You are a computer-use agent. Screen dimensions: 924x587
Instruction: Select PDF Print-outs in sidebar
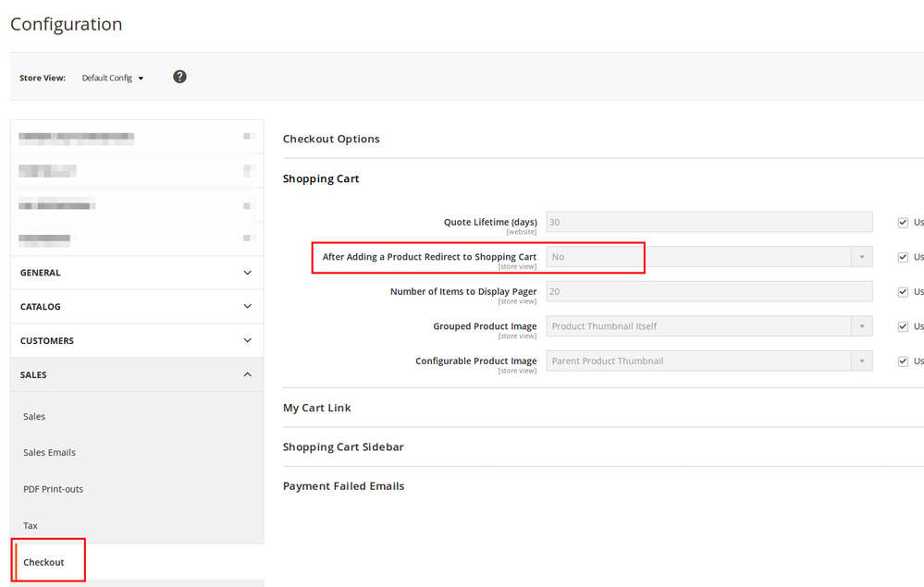(x=54, y=489)
